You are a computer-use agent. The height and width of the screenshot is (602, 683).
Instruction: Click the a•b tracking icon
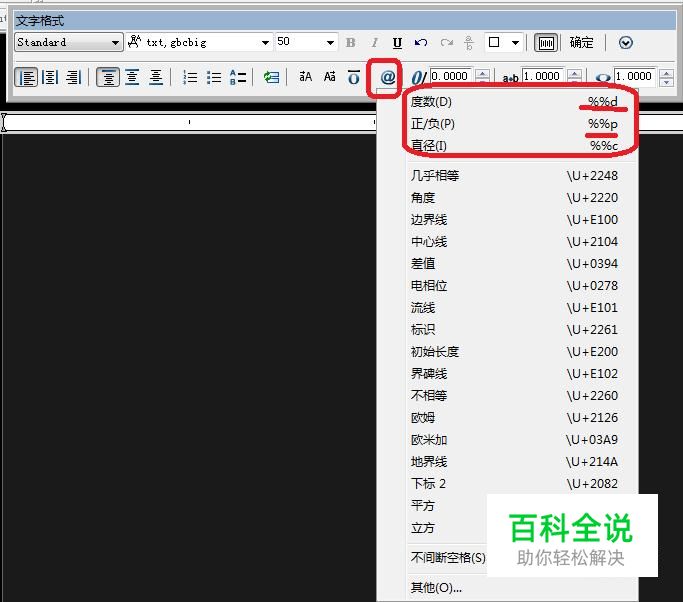[x=510, y=78]
